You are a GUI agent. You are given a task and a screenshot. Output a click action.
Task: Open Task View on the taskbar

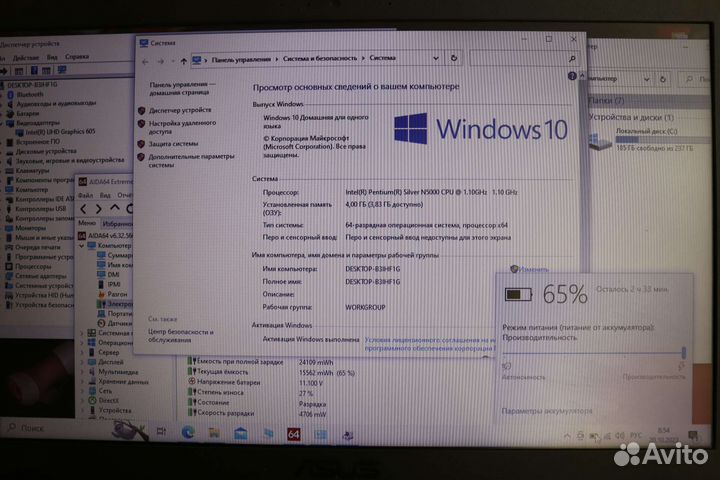point(161,431)
